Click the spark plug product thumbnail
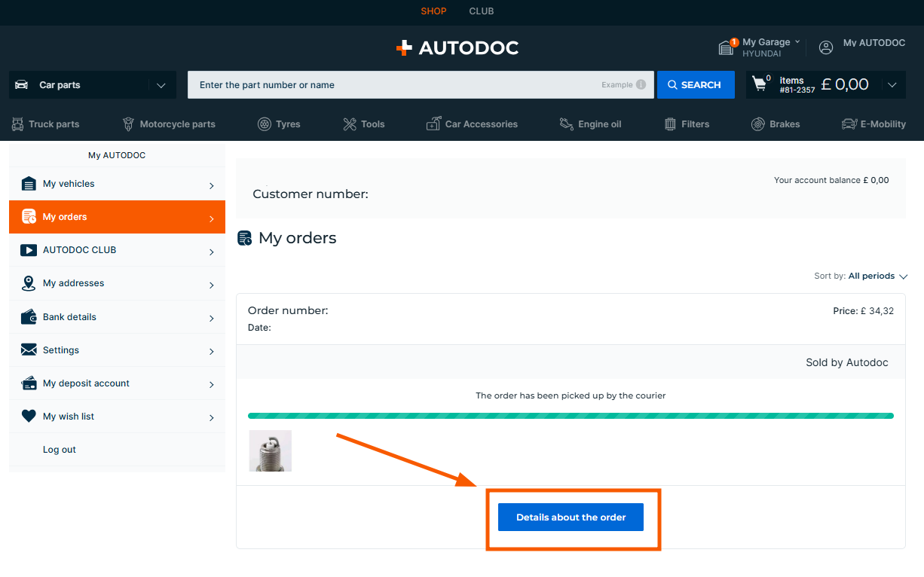 coord(270,451)
